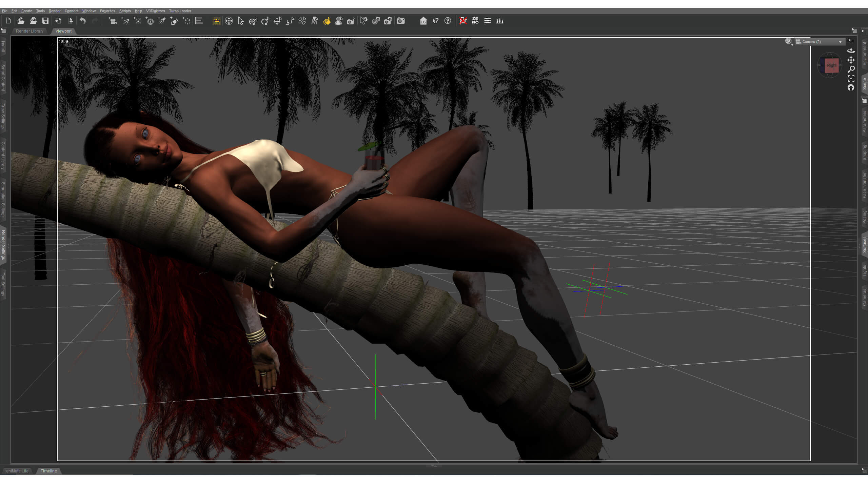Screen dimensions: 868x488
Task: Open the Turbo Loader menu
Action: (180, 11)
